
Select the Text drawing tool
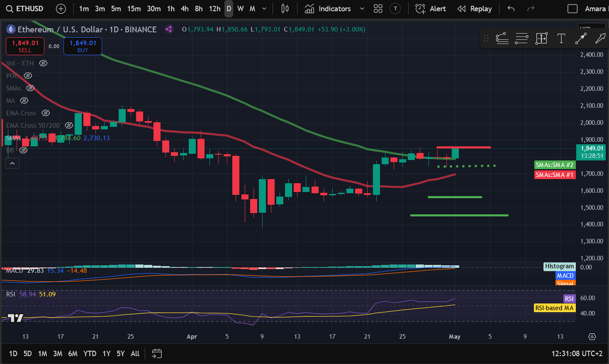[561, 38]
